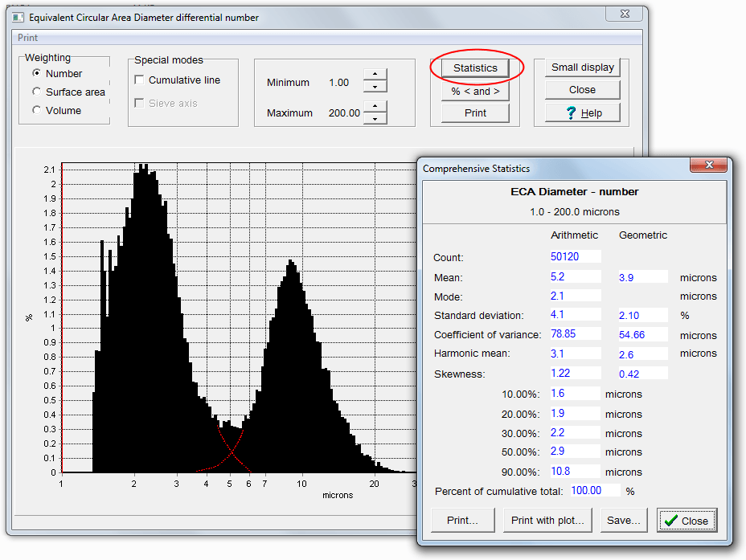Close the Comprehensive Statistics dialog via X
Image resolution: width=746 pixels, height=560 pixels.
click(709, 166)
